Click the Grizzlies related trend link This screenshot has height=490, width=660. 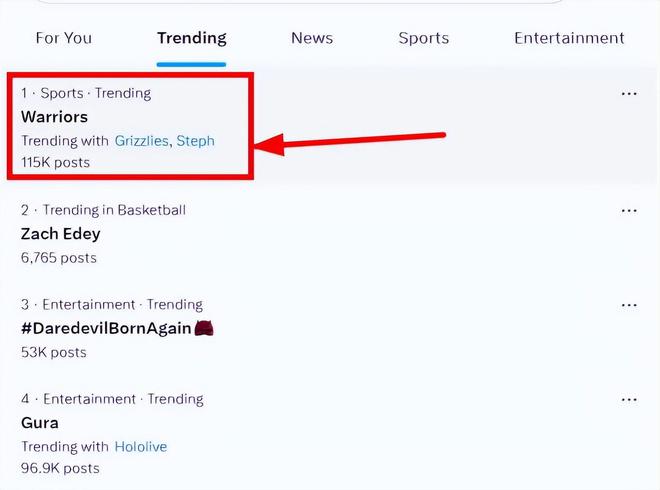(141, 141)
